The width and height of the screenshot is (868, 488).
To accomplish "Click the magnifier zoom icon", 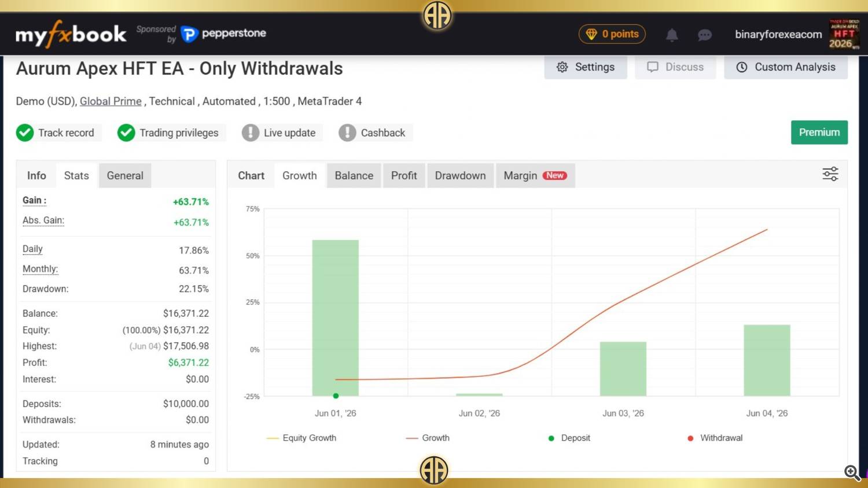I will click(x=852, y=473).
